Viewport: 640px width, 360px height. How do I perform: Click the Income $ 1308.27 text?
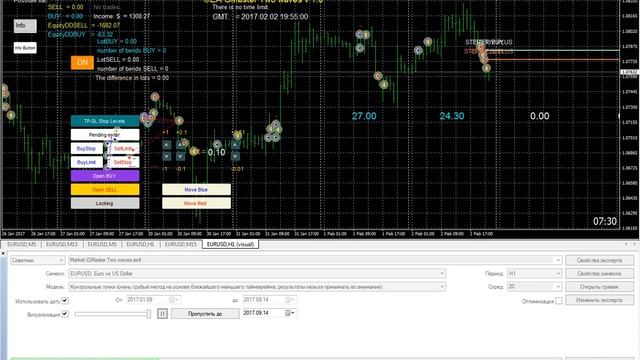(122, 16)
